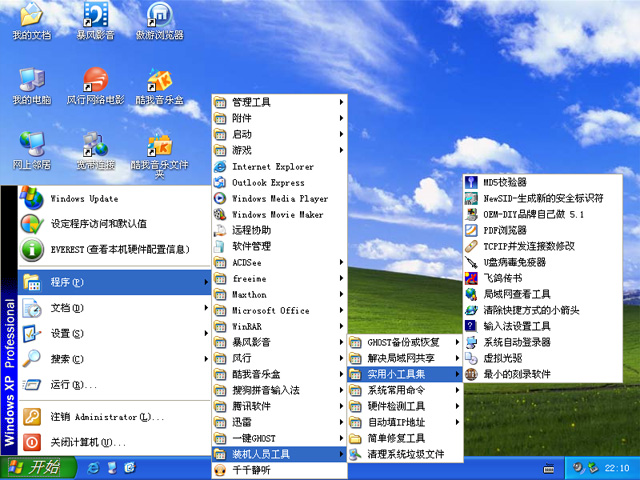This screenshot has height=480, width=640.
Task: Launch Windows Media Player from programs
Action: coord(279,199)
